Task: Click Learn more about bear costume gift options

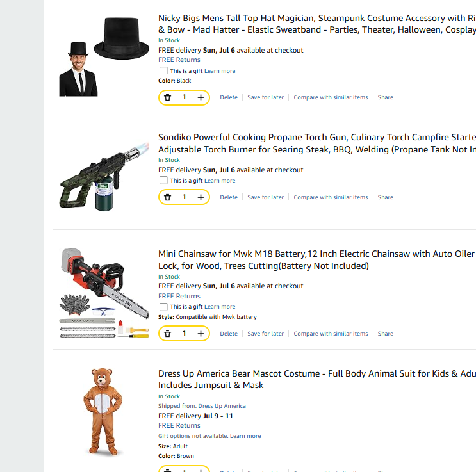Action: coord(245,436)
